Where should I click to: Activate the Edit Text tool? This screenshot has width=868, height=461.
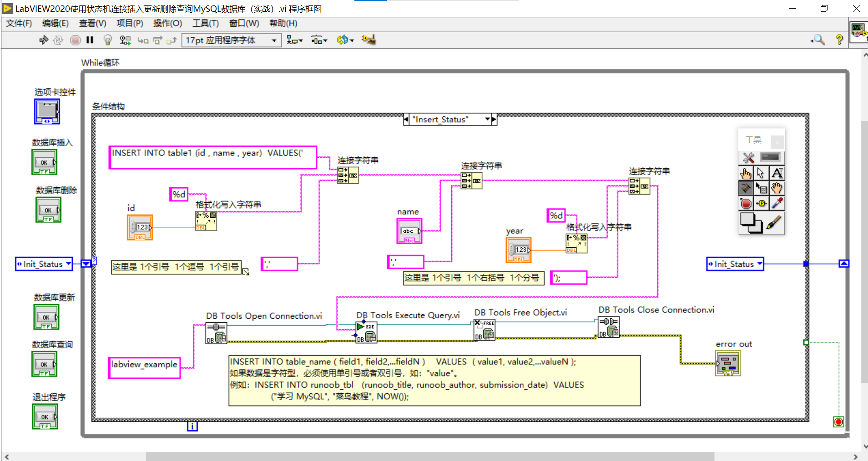(x=777, y=173)
